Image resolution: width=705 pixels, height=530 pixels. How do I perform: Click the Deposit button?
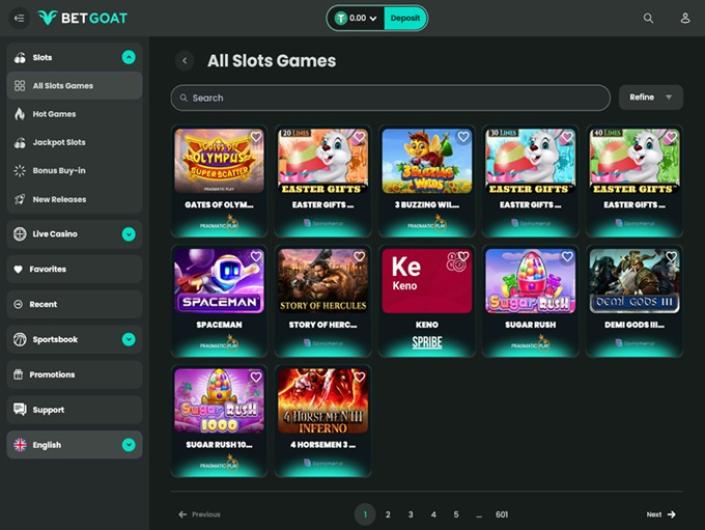point(405,18)
